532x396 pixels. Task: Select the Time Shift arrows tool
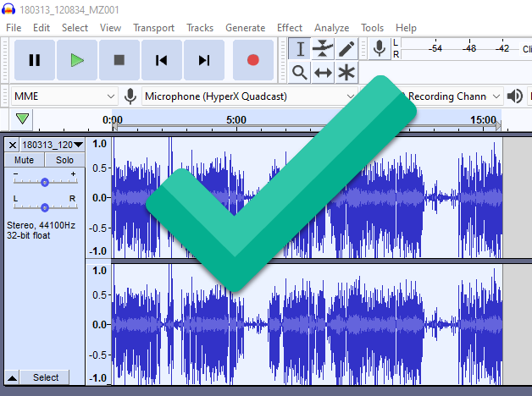tap(323, 72)
